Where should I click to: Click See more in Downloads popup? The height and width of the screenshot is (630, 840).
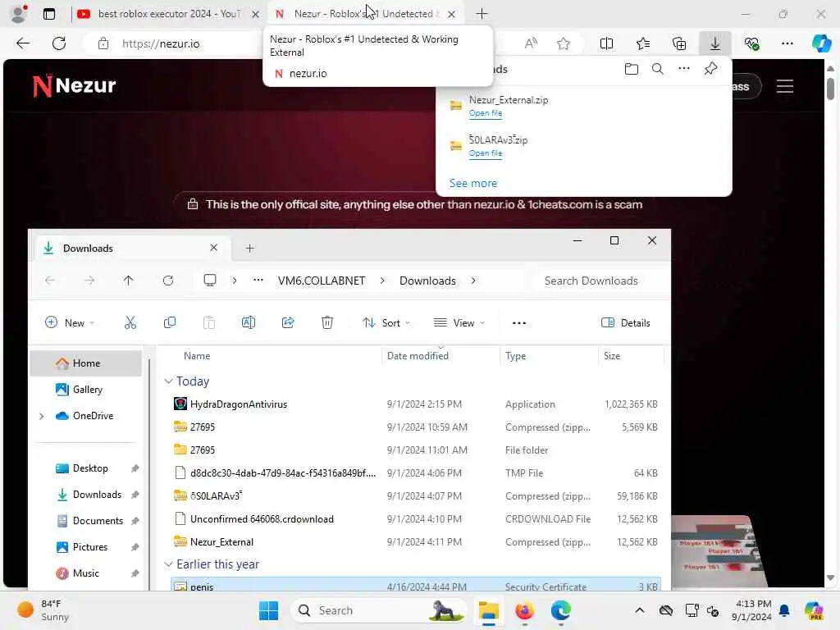point(473,183)
